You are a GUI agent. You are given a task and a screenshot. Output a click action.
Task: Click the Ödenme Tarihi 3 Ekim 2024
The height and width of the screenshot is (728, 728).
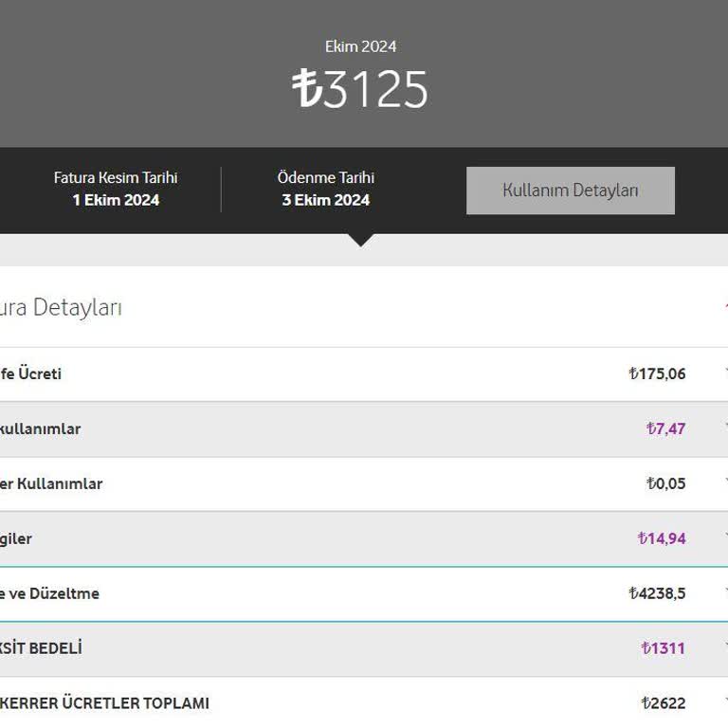click(325, 200)
